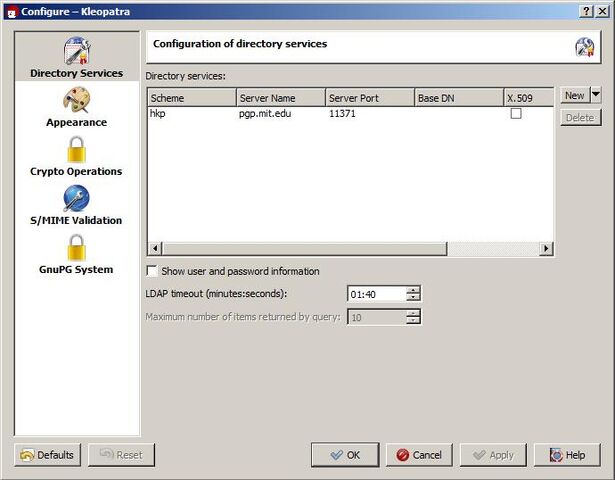The width and height of the screenshot is (615, 480).
Task: Click the Kleopatra title bar icon
Action: point(11,12)
